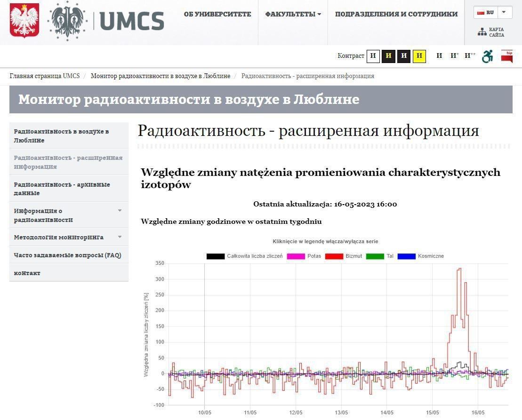Enable yellow high-contrast mode icon
This screenshot has width=522, height=420.
pyautogui.click(x=418, y=56)
